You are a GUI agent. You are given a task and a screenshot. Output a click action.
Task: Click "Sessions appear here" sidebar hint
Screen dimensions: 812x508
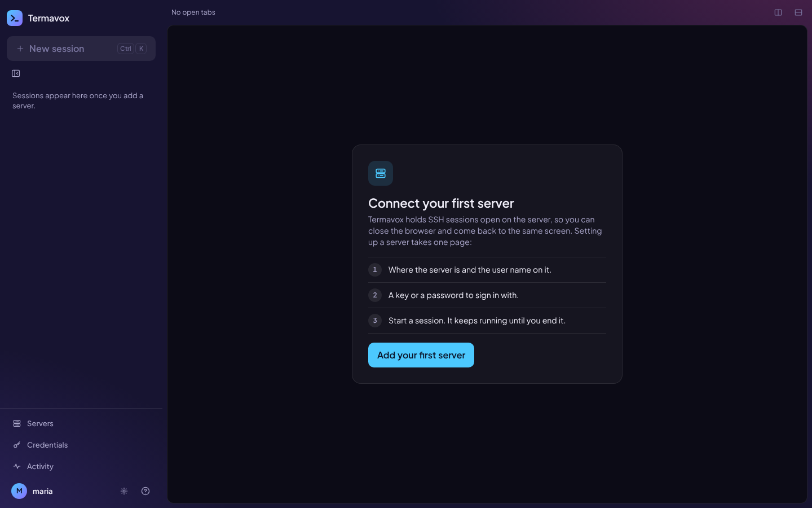(78, 100)
